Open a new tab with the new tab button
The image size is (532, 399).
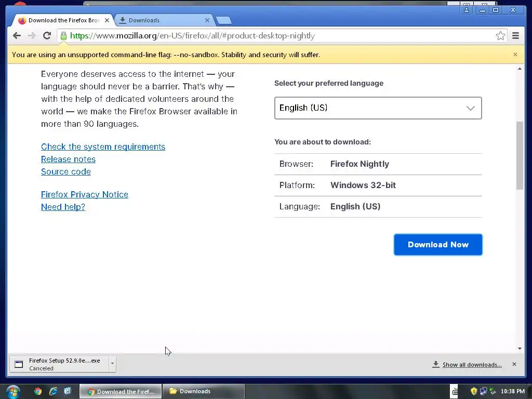pyautogui.click(x=224, y=20)
